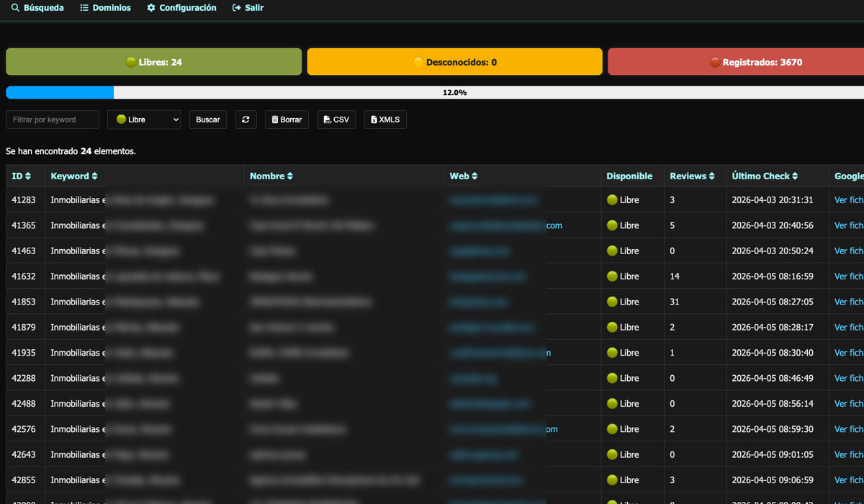The image size is (864, 504).
Task: Click the refresh arrows icon button
Action: [246, 120]
